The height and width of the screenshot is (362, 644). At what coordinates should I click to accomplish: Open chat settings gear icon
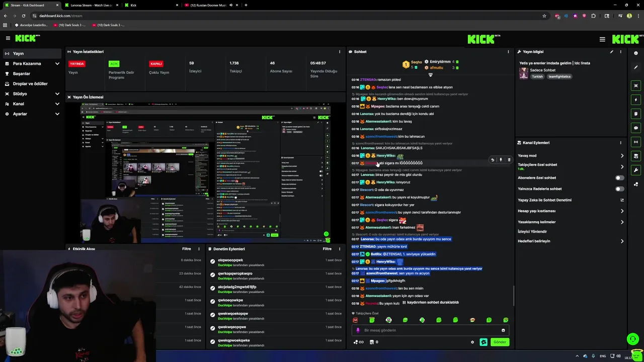pos(472,342)
